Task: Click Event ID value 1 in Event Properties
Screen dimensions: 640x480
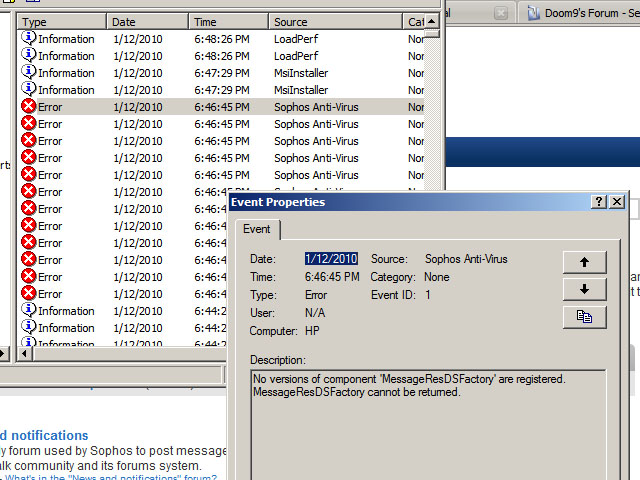Action: click(x=428, y=295)
